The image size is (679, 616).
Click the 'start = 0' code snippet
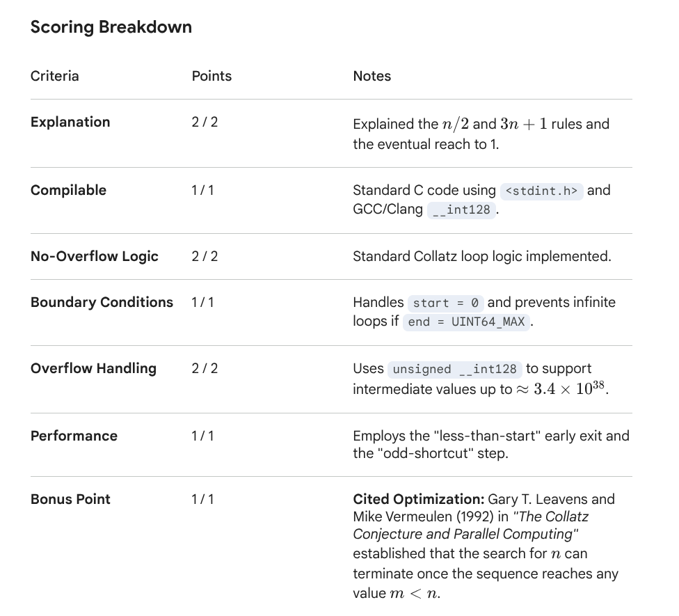pyautogui.click(x=446, y=303)
